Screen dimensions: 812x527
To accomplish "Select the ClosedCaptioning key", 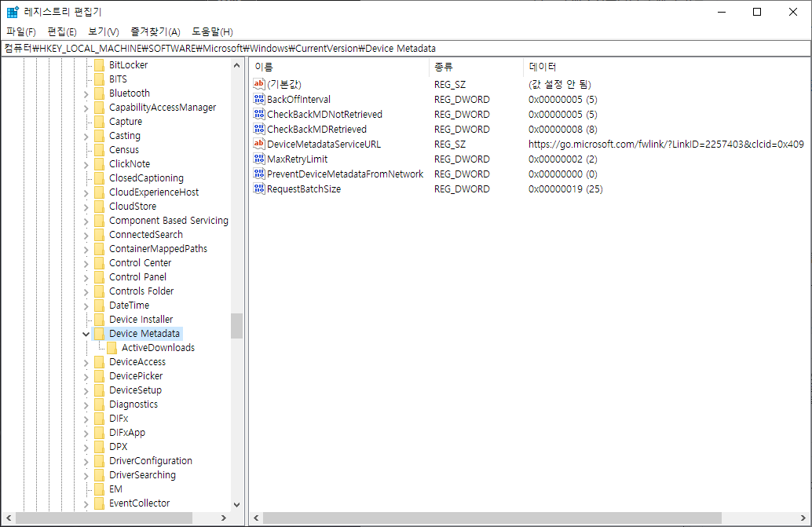I will [x=146, y=178].
